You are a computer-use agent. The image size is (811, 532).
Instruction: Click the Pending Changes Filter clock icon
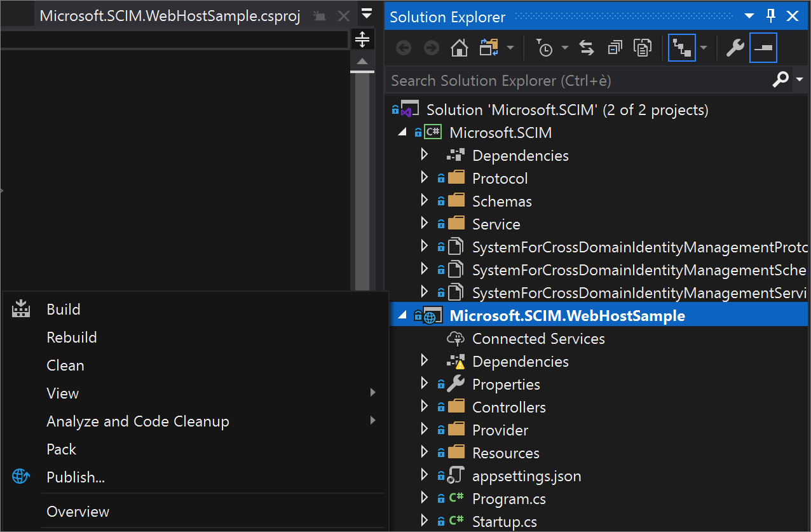pyautogui.click(x=545, y=48)
